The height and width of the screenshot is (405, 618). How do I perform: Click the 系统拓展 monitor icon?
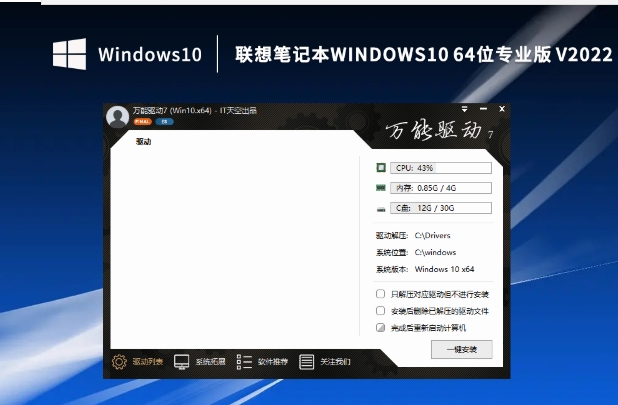click(182, 361)
